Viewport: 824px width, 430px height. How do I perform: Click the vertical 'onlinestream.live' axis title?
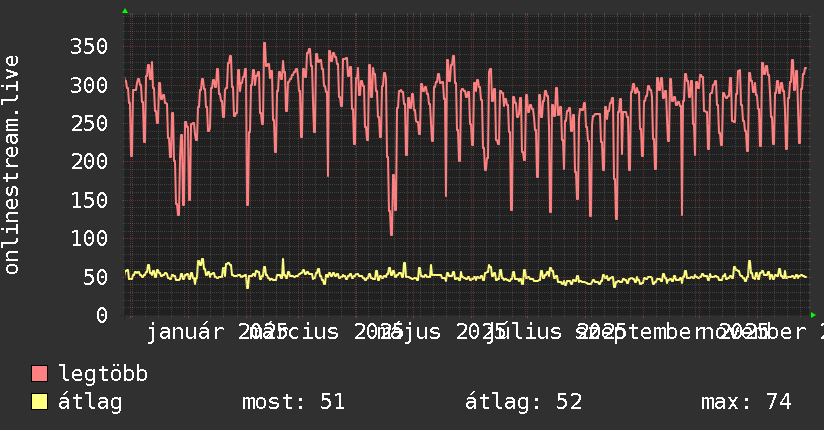tap(11, 165)
